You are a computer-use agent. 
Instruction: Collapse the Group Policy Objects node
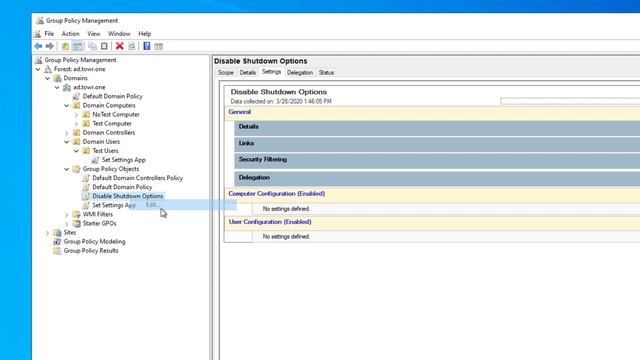click(x=67, y=169)
